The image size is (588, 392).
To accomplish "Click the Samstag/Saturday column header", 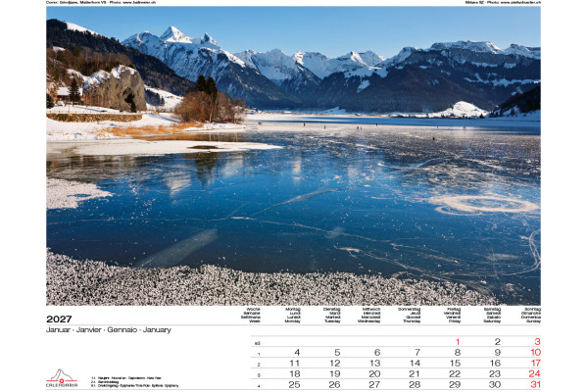I will [492, 316].
